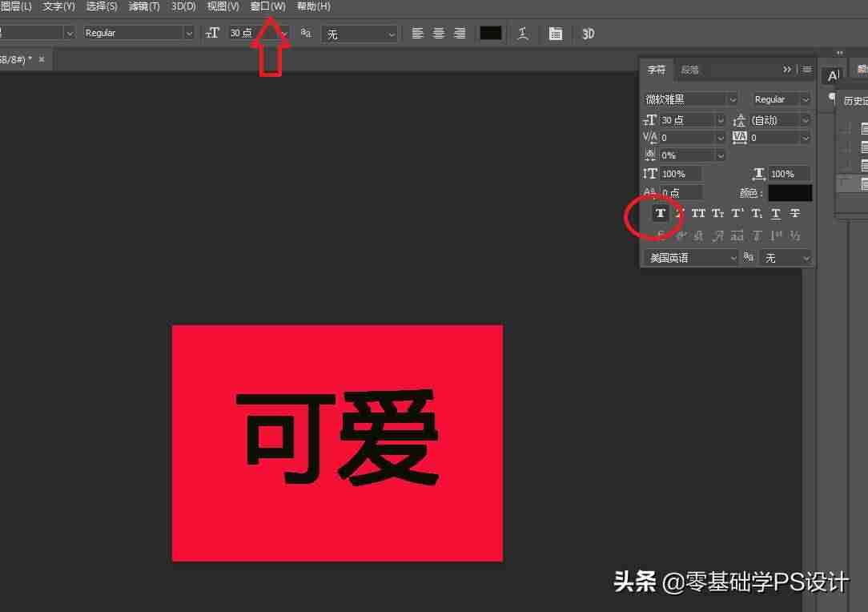868x612 pixels.
Task: Click OpenType ordinals 1st icon
Action: pos(776,236)
